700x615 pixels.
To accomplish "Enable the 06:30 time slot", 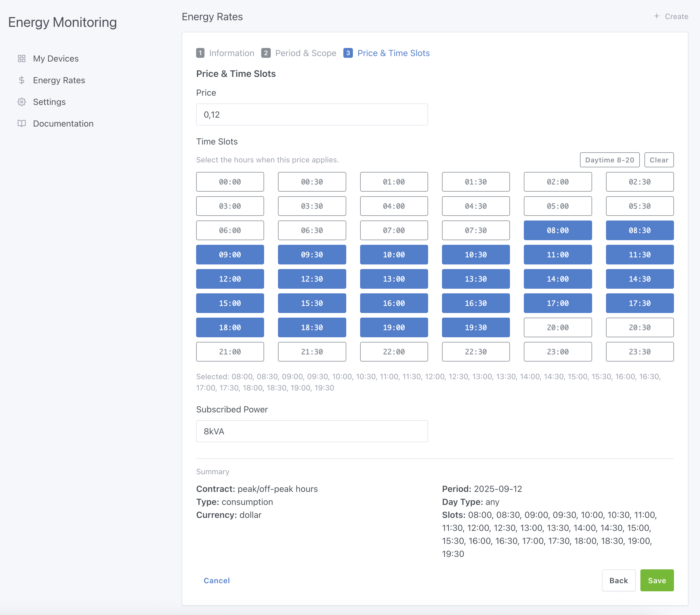I will [312, 230].
